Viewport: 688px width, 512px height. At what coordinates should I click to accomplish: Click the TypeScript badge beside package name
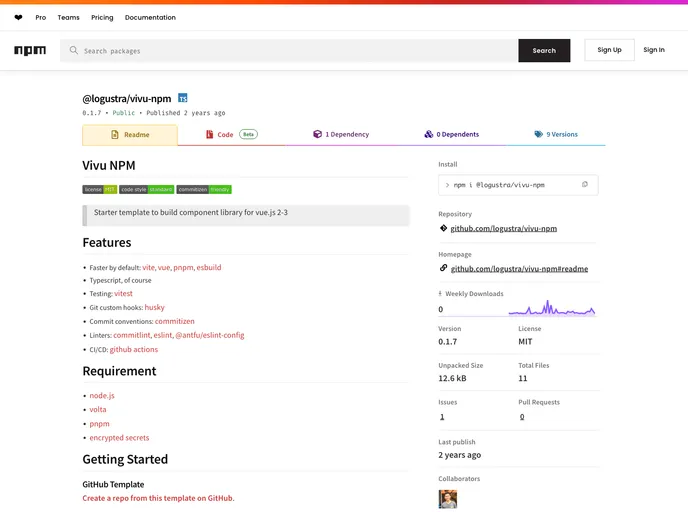coord(183,98)
